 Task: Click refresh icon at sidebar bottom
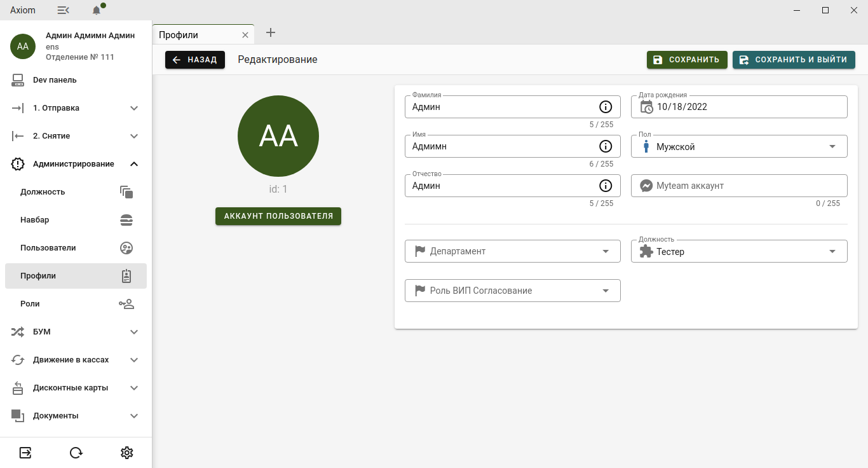point(76,453)
